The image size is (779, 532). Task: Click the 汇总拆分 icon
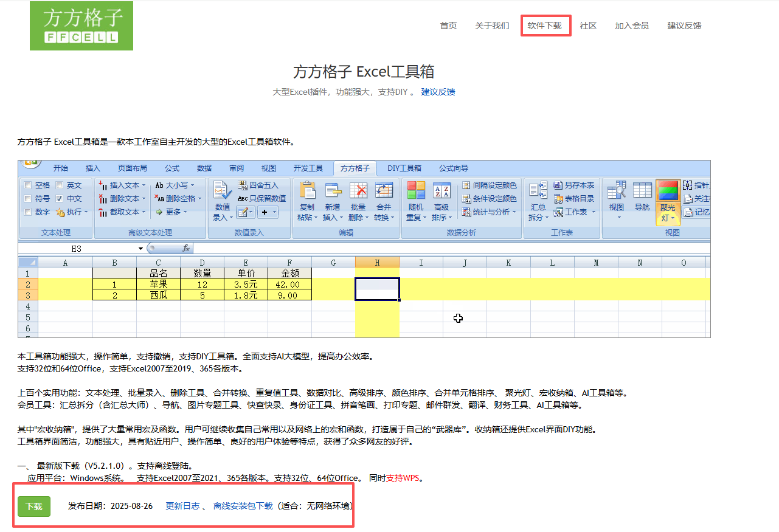click(x=538, y=190)
